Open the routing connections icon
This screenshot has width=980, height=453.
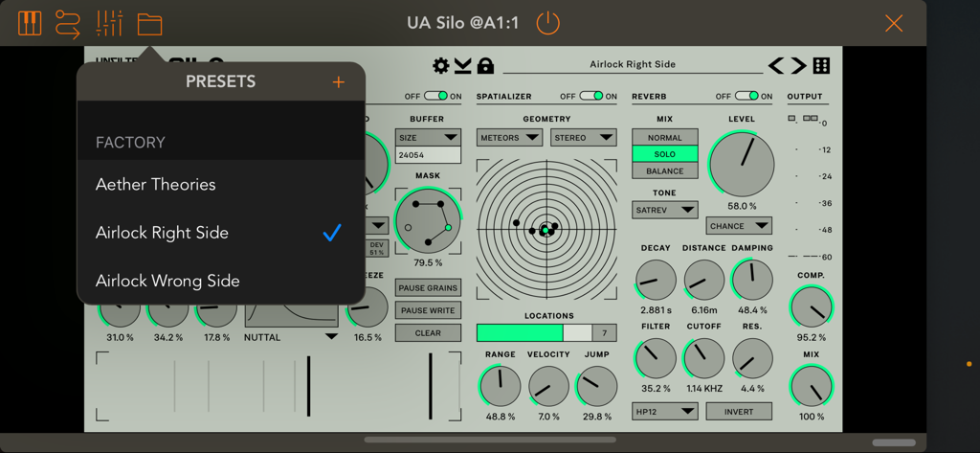point(68,24)
